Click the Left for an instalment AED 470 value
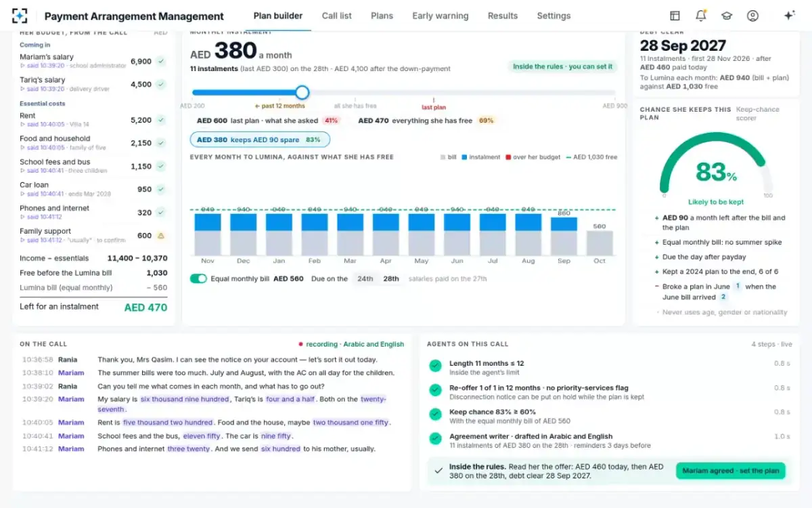 pos(145,307)
